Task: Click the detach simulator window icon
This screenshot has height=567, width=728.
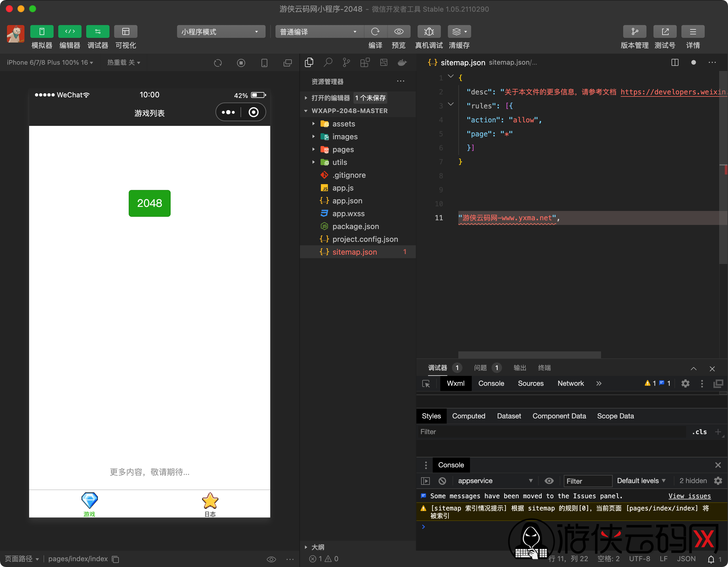Action: tap(288, 63)
